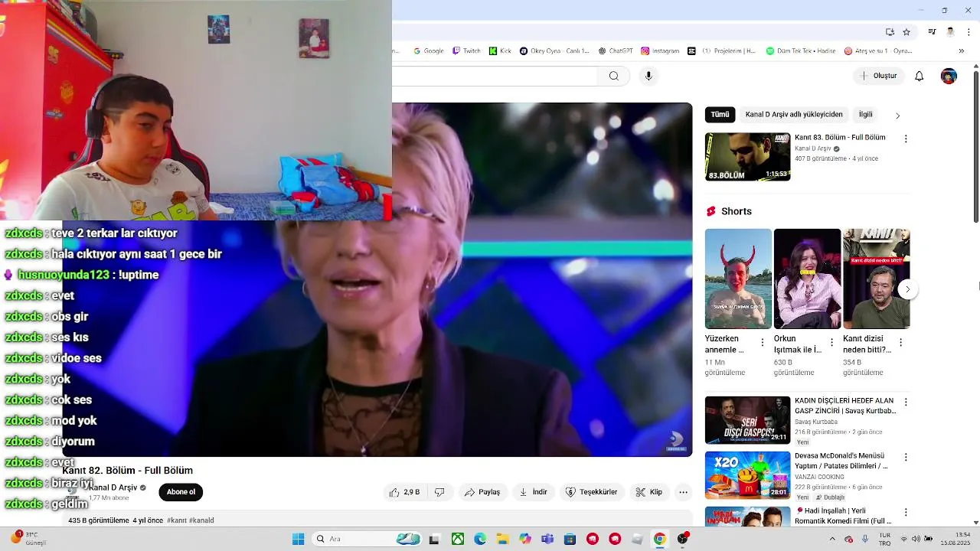980x551 pixels.
Task: Open the Okey Oyna bookmark
Action: click(x=554, y=51)
